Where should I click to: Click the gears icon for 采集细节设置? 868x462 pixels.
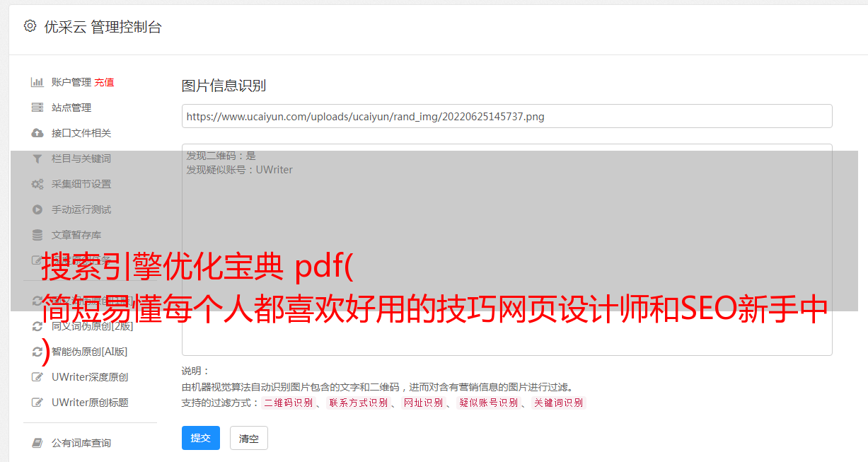(37, 184)
